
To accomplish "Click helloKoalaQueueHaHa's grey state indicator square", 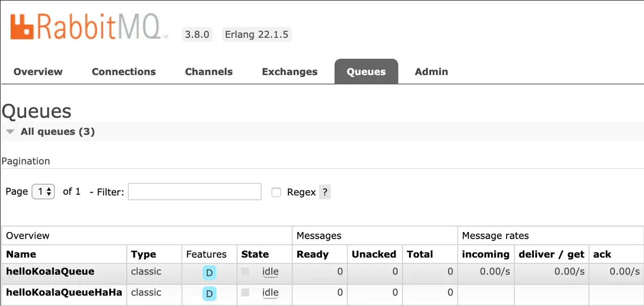I will tap(246, 292).
